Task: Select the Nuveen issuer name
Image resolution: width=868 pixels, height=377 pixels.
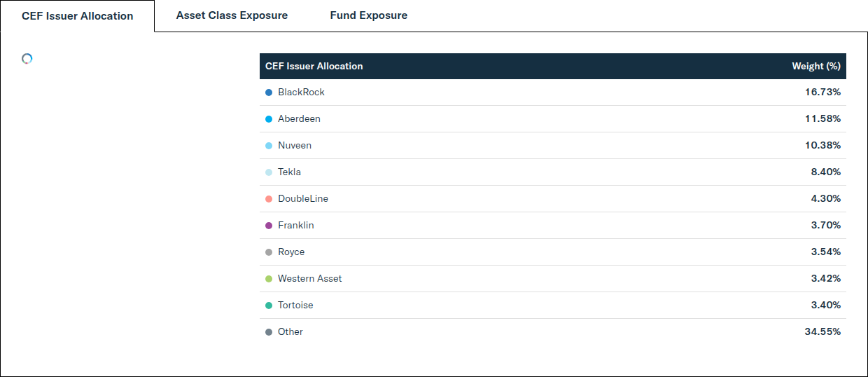Action: click(295, 145)
